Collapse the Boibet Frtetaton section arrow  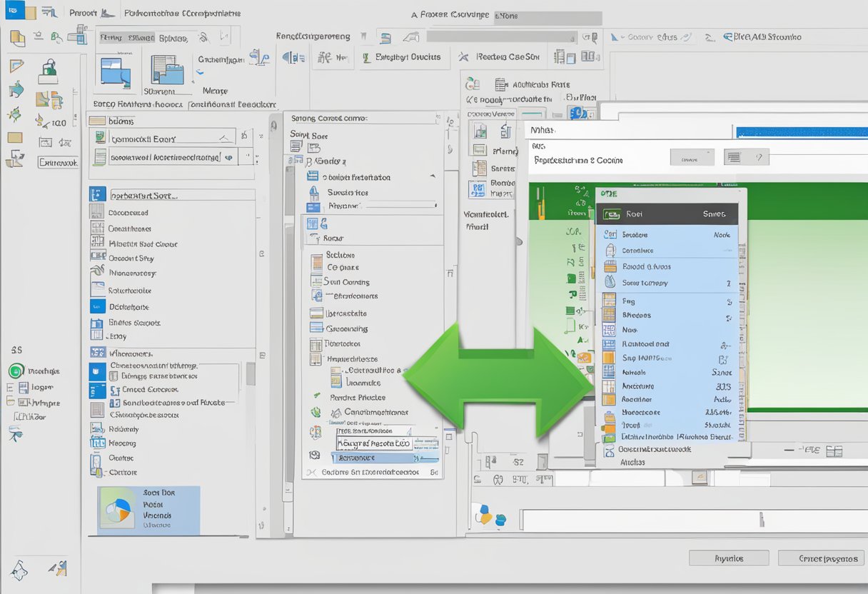[432, 176]
